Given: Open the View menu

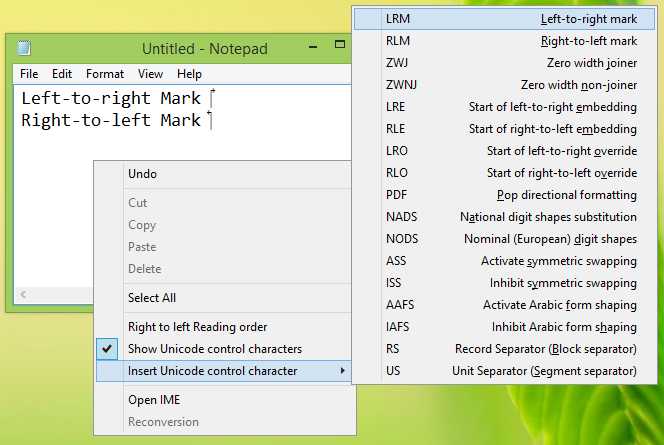Looking at the screenshot, I should [151, 74].
